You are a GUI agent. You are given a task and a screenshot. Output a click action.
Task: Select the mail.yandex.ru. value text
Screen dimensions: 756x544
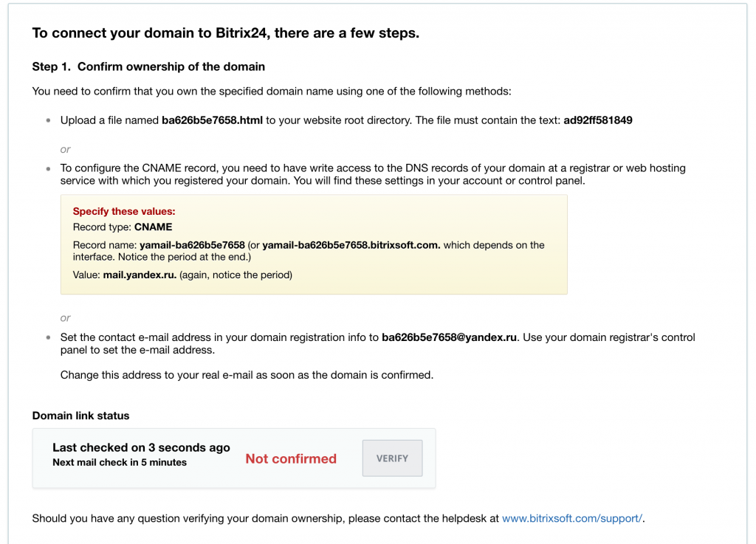[140, 275]
